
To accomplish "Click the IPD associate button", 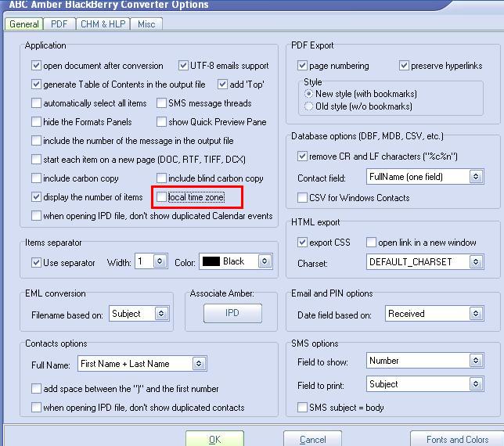I will tap(232, 313).
